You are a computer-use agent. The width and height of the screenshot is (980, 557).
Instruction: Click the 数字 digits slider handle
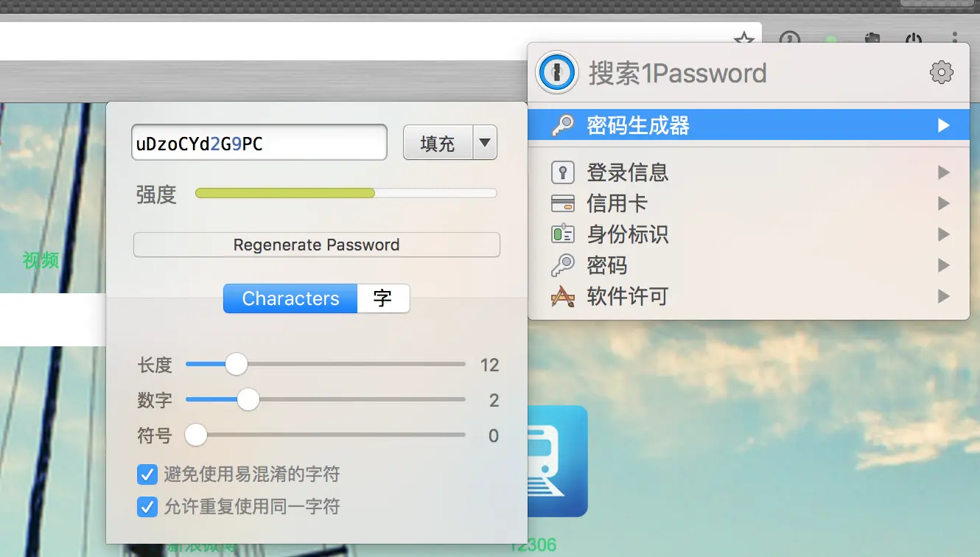click(248, 399)
